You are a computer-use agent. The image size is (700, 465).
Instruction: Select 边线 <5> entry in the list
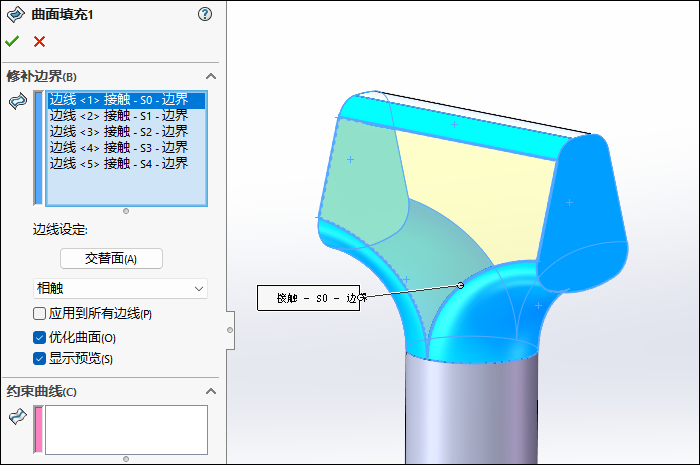point(118,163)
